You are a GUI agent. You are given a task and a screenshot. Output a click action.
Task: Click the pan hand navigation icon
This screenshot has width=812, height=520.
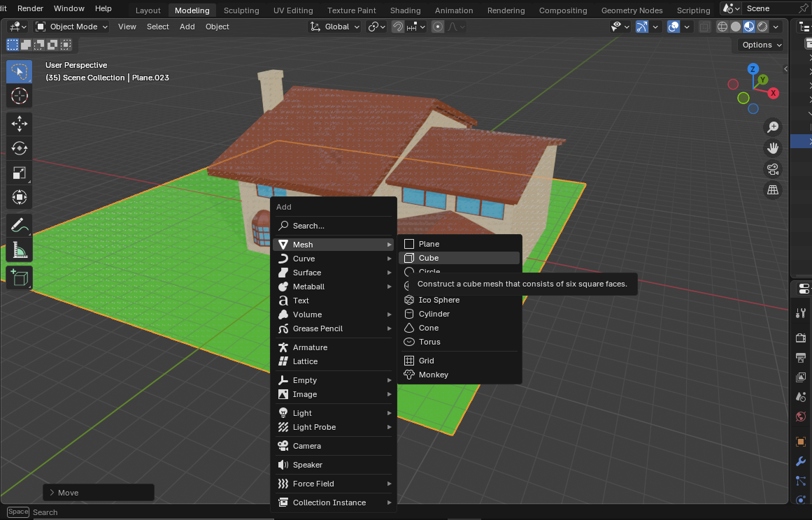tap(773, 148)
